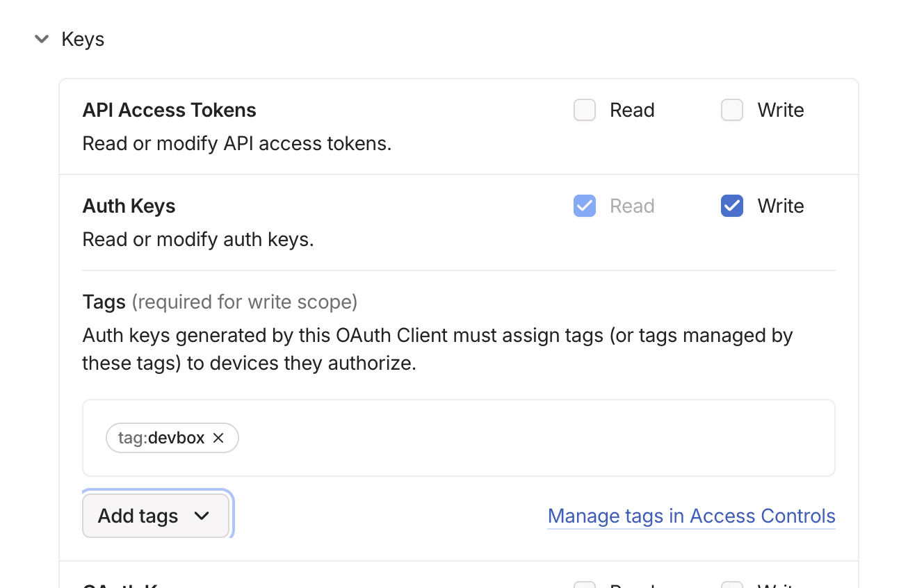Enable the Read checkbox in the bottom row
The height and width of the screenshot is (588, 908).
[x=584, y=584]
